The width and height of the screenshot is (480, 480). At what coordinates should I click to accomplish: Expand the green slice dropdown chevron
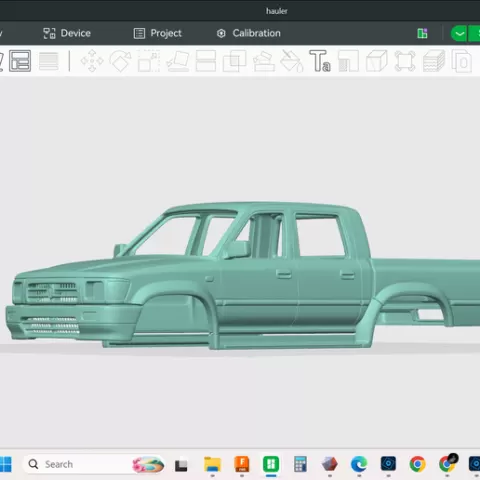pos(459,34)
